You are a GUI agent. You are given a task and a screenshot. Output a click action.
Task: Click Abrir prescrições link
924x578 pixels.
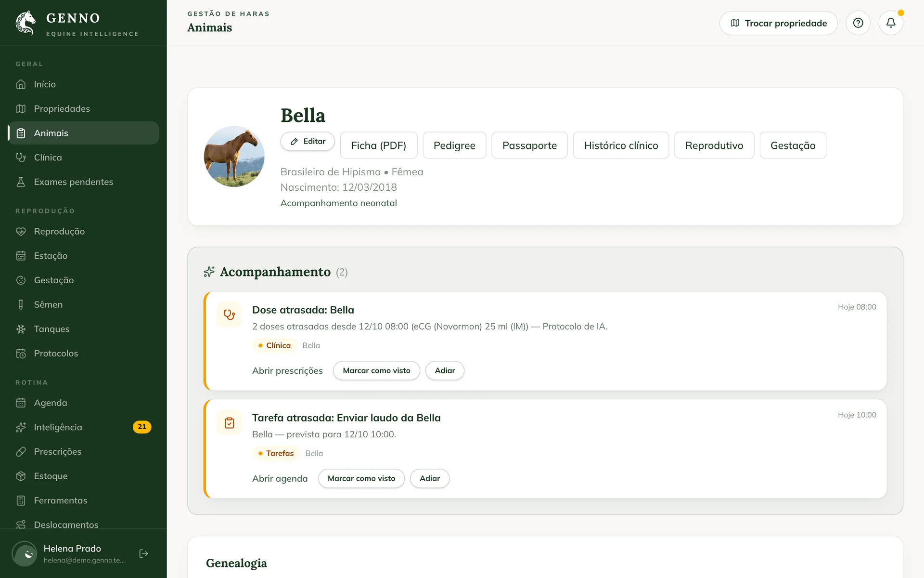point(287,371)
